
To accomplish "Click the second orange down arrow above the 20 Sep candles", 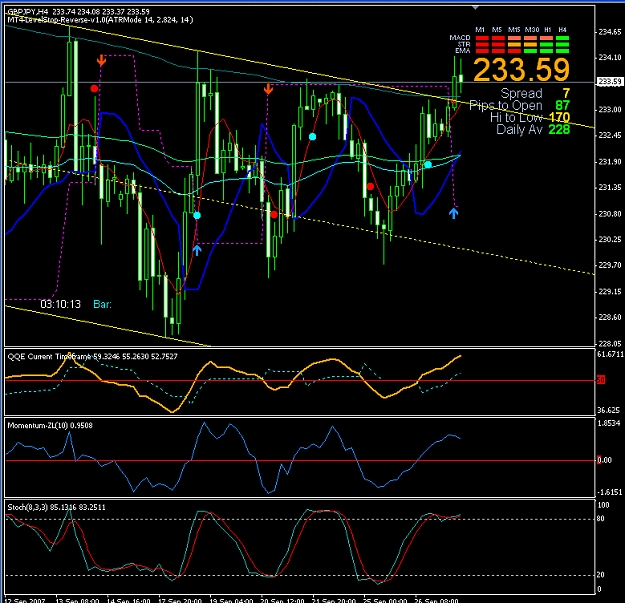I will pos(268,89).
